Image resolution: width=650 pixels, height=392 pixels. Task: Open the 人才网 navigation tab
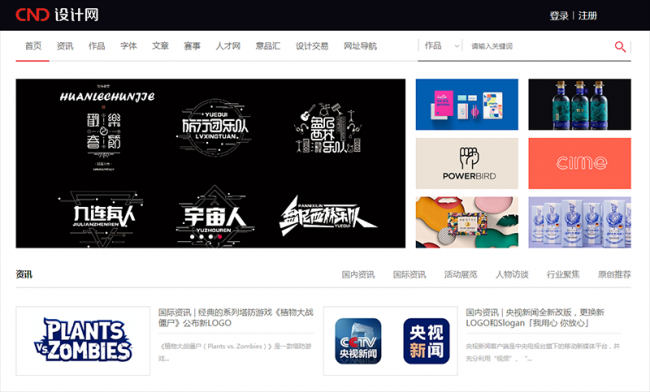coord(228,46)
